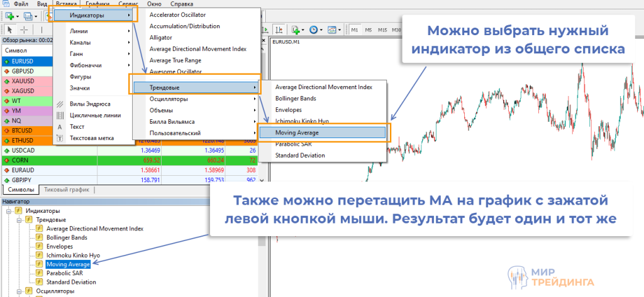Click the Andrews Pitchfork icon in menu

[x=60, y=104]
